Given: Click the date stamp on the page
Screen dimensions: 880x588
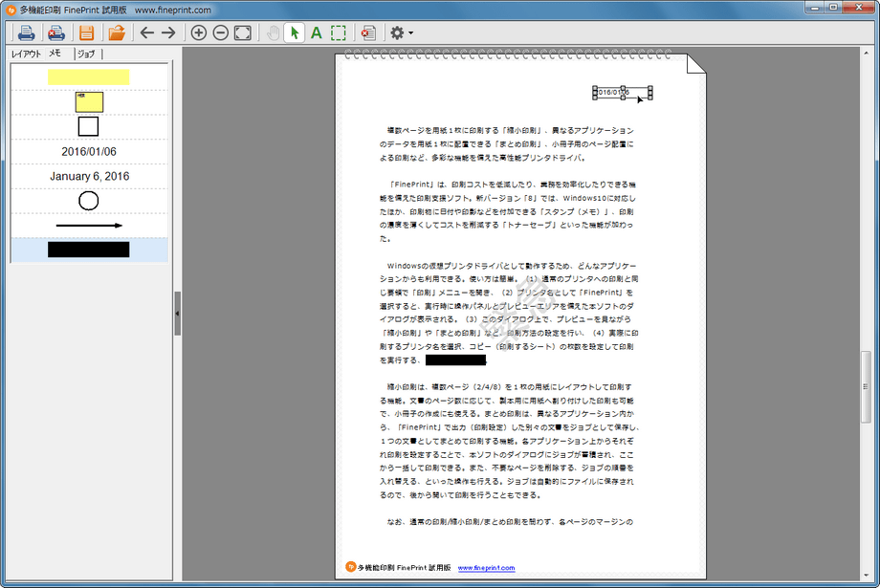Looking at the screenshot, I should [x=623, y=93].
